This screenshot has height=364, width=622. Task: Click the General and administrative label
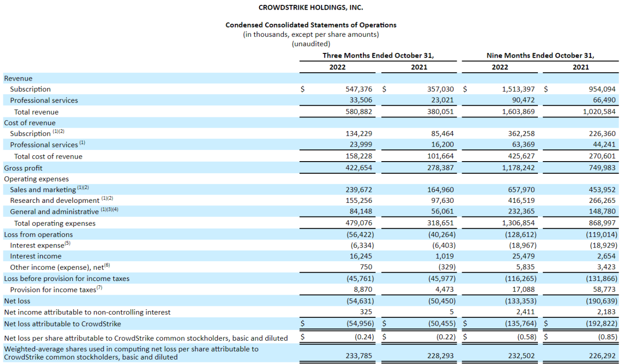click(x=54, y=212)
